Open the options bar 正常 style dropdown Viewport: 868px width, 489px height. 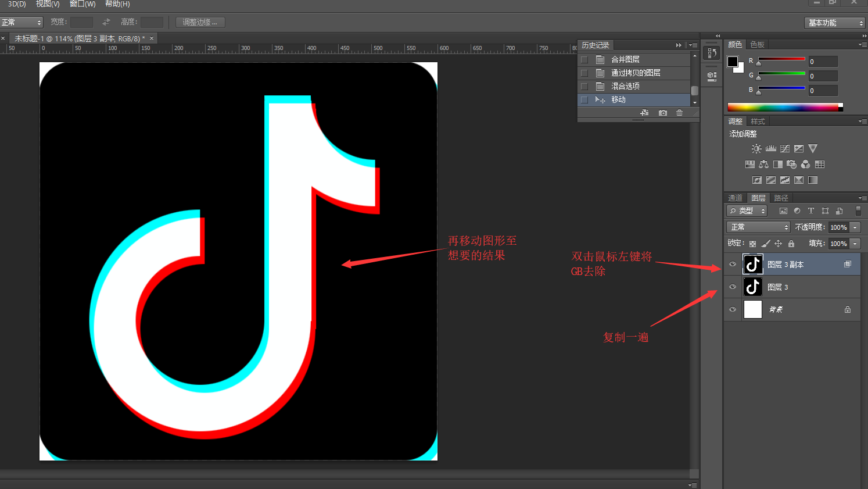[x=21, y=22]
